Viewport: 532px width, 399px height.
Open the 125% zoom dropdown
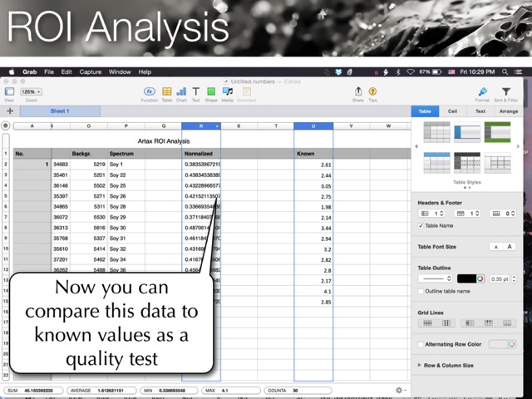[x=32, y=91]
